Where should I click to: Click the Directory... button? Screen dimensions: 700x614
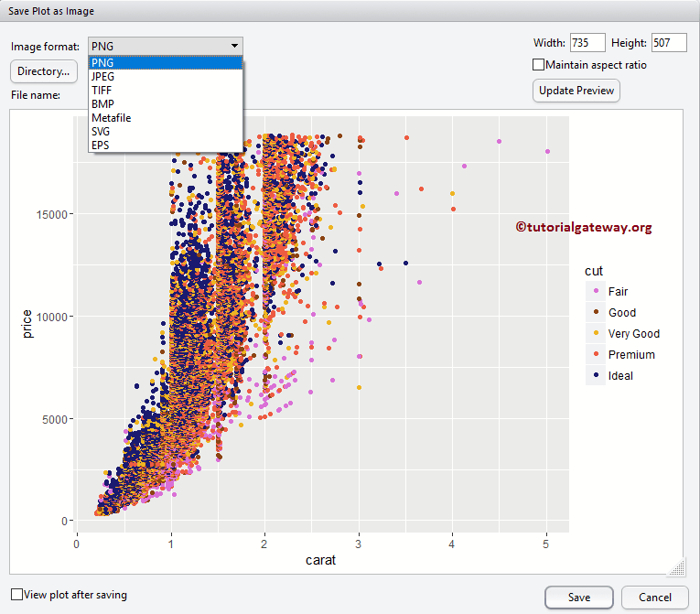click(x=44, y=70)
